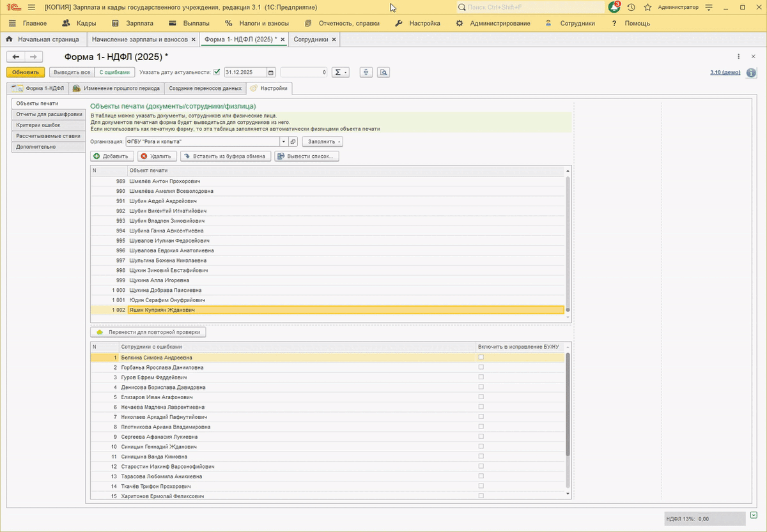Toggle the 'Указать дату актуальности' checkbox
This screenshot has width=767, height=532.
[x=217, y=72]
